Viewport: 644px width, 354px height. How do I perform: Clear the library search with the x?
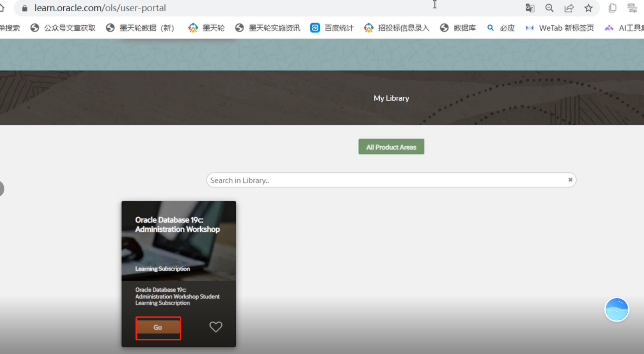click(570, 180)
